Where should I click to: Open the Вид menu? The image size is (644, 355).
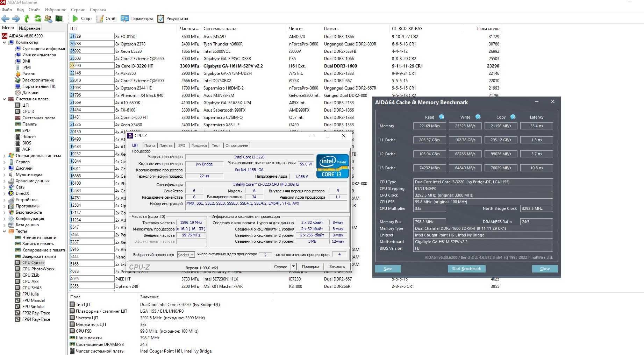click(x=20, y=10)
